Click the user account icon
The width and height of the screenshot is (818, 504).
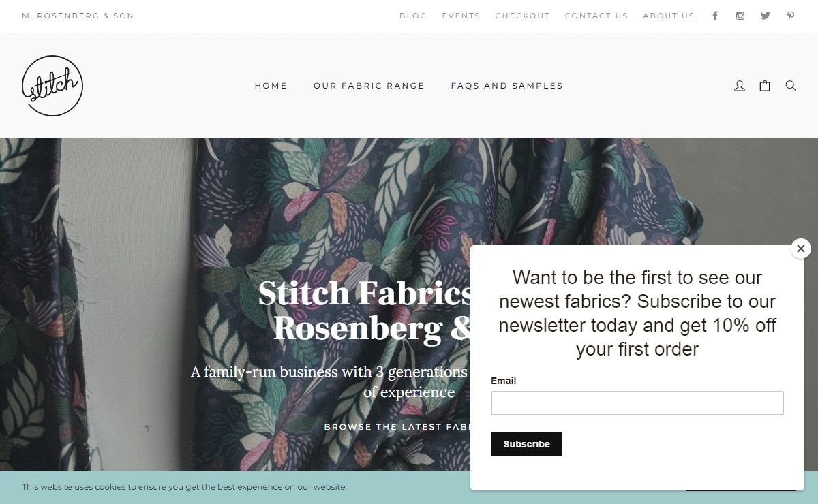740,86
